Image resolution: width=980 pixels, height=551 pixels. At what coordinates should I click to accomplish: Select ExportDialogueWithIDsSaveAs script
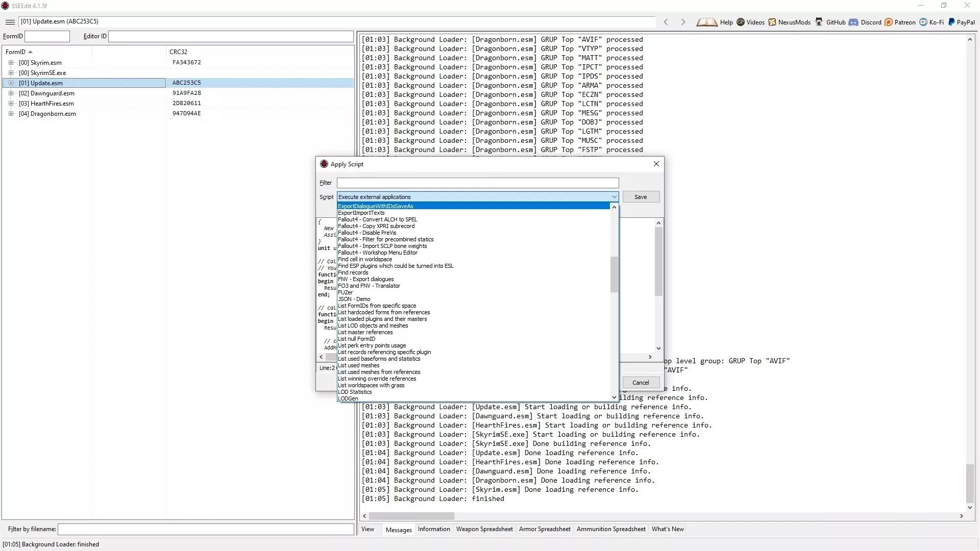473,206
